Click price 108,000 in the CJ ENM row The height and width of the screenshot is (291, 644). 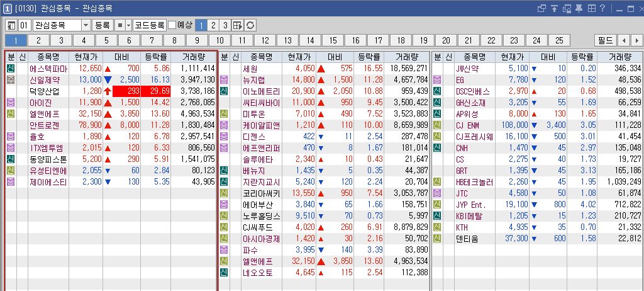click(514, 125)
